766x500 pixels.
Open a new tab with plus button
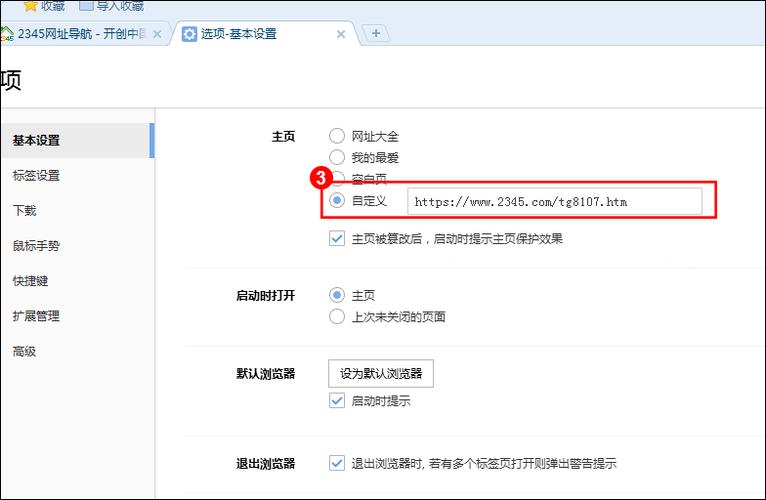[x=376, y=33]
